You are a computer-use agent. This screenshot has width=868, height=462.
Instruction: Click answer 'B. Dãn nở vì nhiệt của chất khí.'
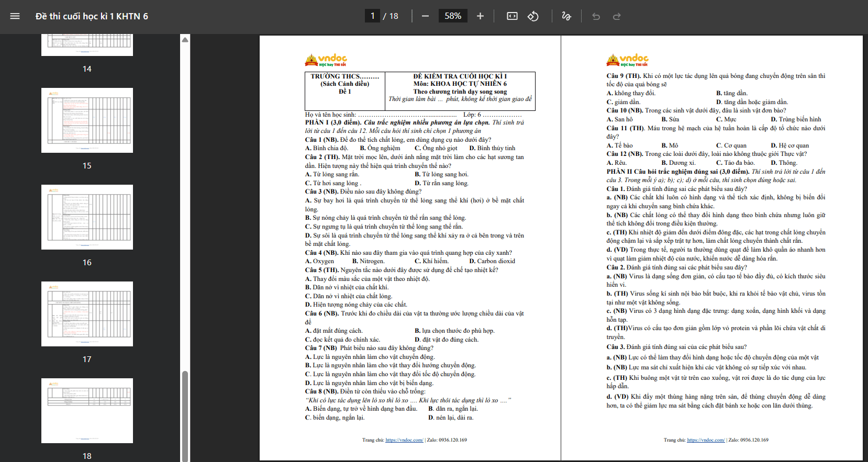[347, 287]
